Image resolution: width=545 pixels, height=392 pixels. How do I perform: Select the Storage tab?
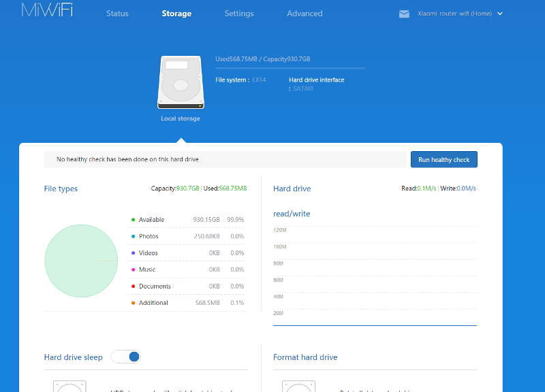pyautogui.click(x=176, y=14)
